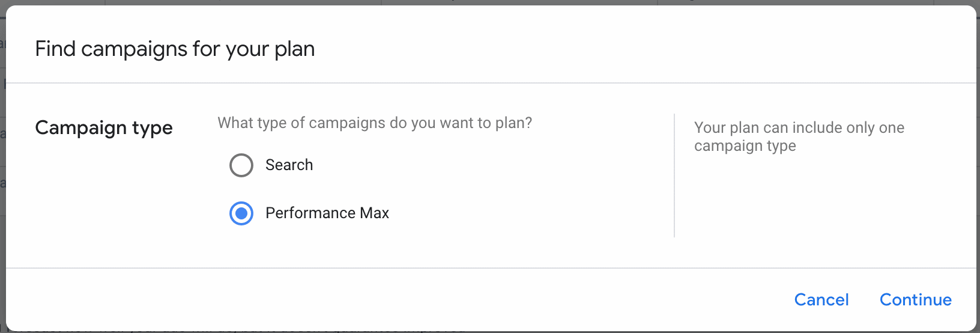Click the empty circle next to Search
Screen dimensions: 980x333
[241, 165]
